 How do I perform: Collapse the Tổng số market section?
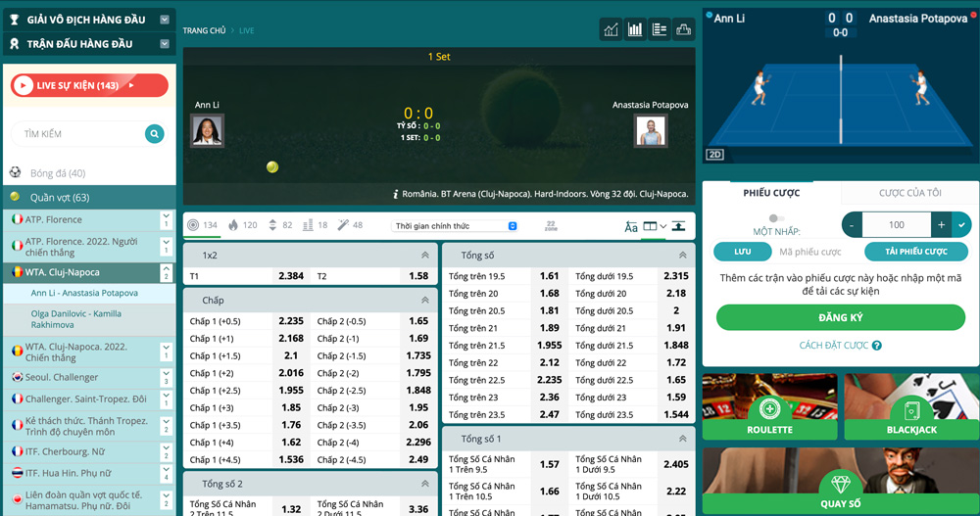682,255
